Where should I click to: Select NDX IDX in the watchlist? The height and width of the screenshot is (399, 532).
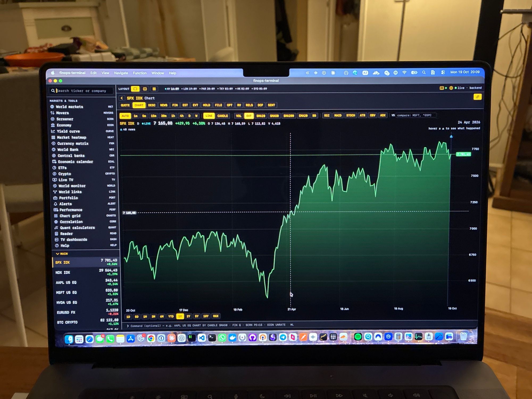(86, 272)
